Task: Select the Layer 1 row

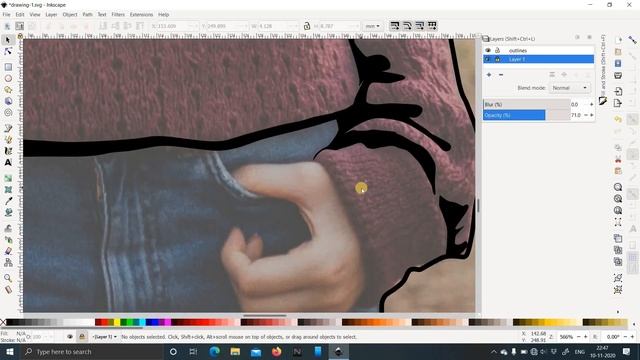Action: (x=538, y=59)
